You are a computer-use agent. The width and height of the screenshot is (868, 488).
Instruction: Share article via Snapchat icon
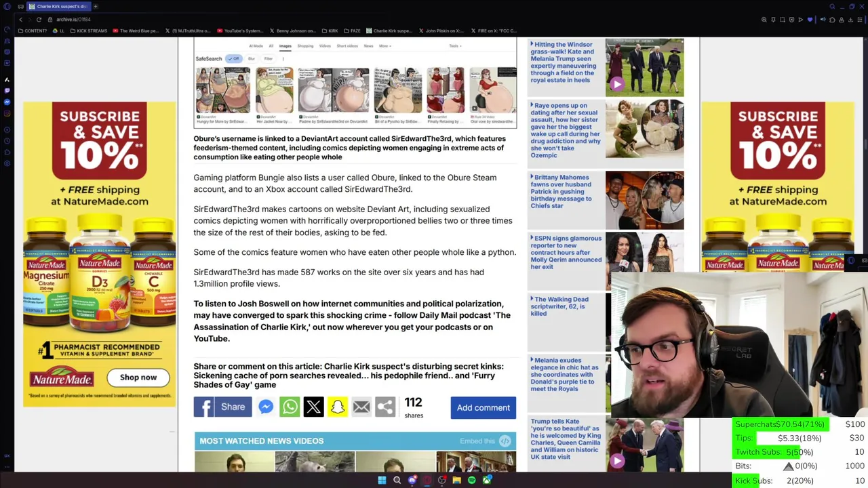[x=337, y=407]
